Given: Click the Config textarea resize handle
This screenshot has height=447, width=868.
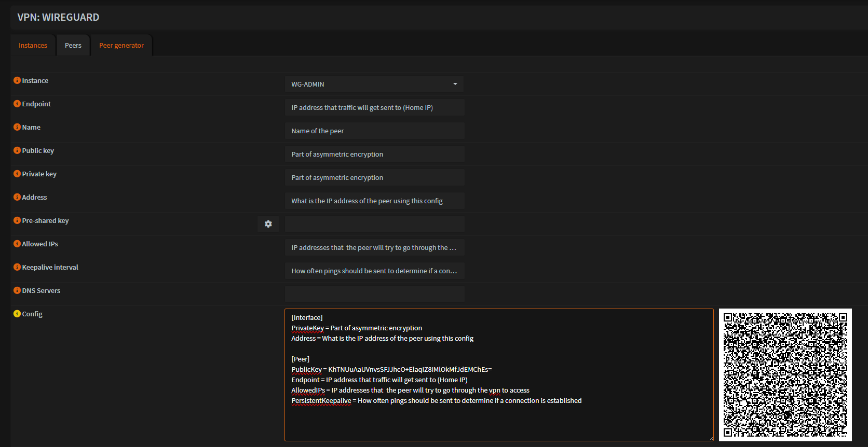Looking at the screenshot, I should 711,438.
